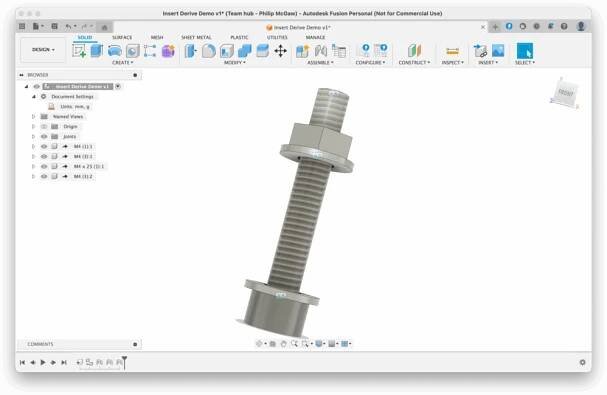Screen dimensions: 607x395
Task: Open the MODIFY dropdown menu
Action: coord(235,62)
